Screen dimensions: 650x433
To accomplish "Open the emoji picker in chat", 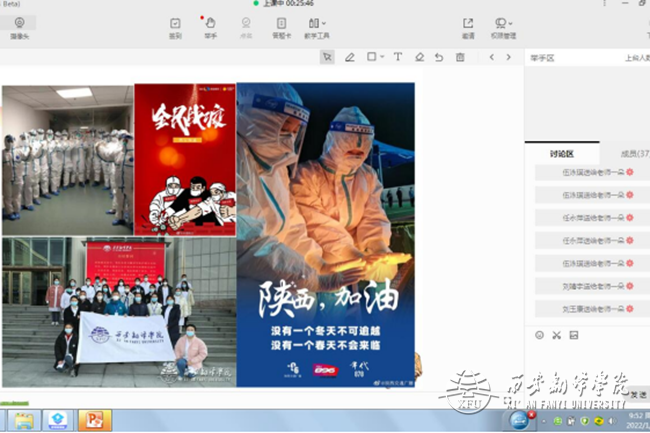I will tap(539, 335).
